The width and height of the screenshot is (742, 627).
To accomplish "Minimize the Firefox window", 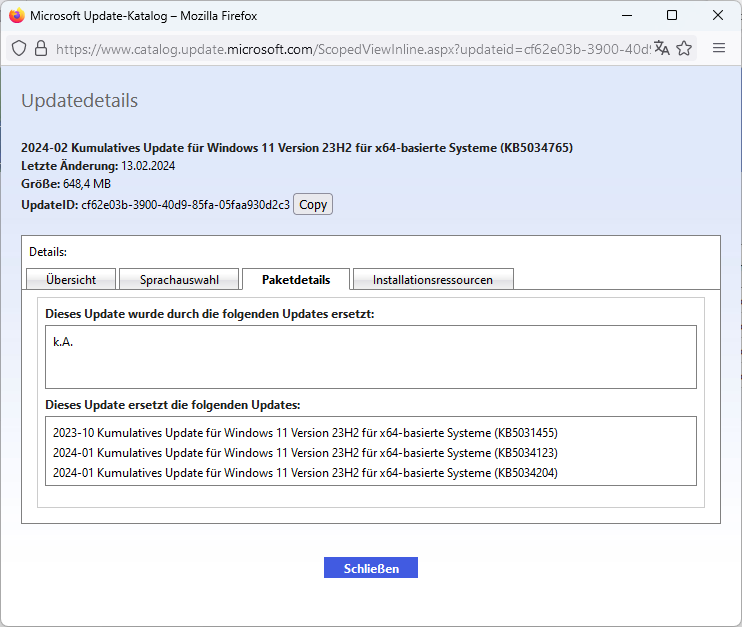I will pyautogui.click(x=627, y=16).
